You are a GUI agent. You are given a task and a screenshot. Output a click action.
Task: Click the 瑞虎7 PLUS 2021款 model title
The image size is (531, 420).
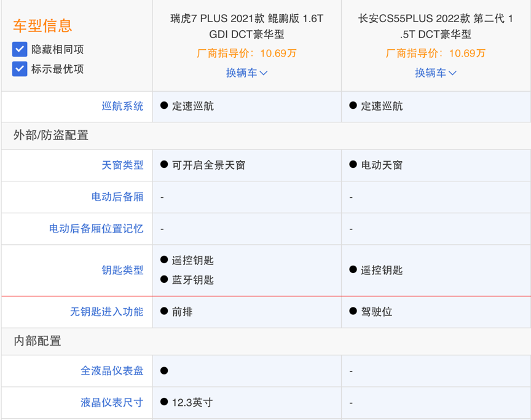[246, 26]
